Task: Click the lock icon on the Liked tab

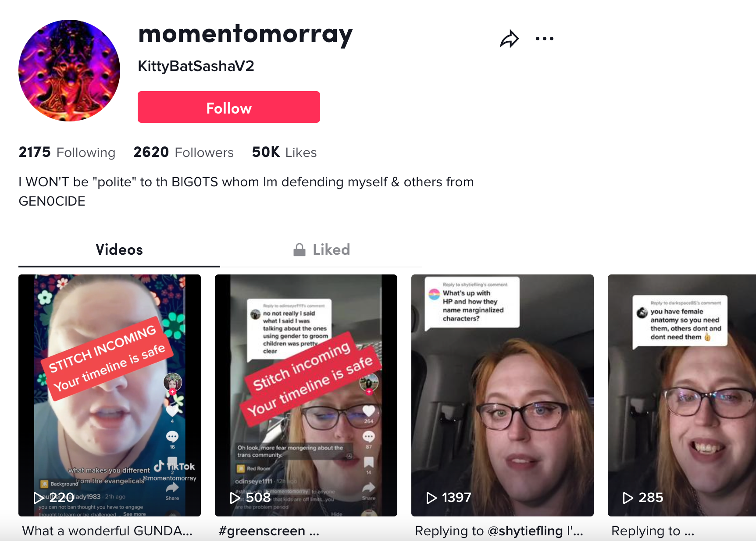Action: tap(300, 249)
